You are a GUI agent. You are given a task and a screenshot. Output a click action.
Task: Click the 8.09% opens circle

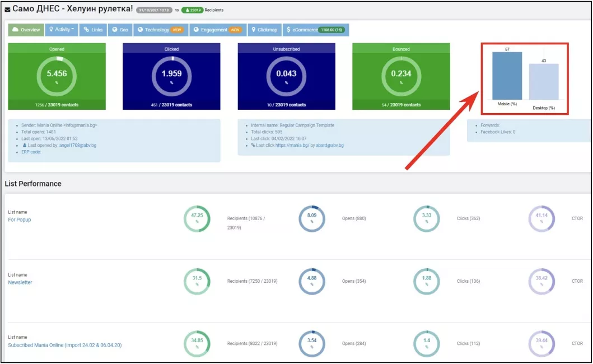point(312,219)
